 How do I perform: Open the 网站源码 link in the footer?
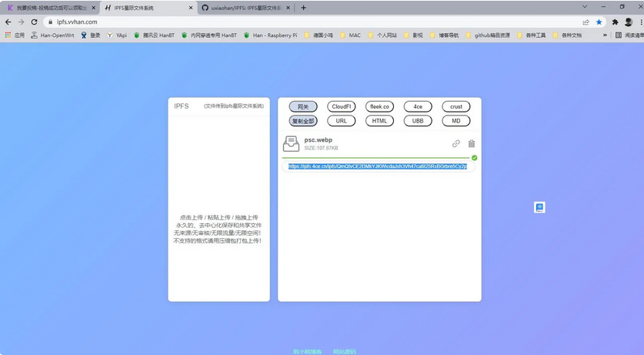[344, 351]
